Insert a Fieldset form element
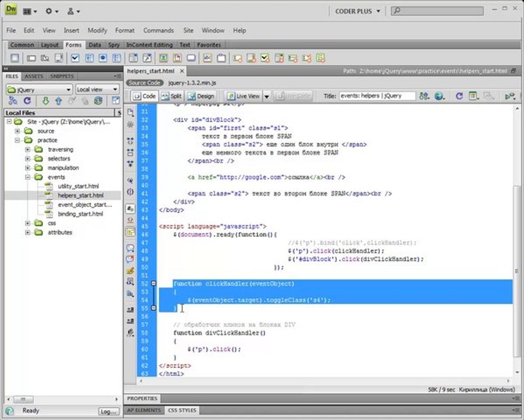 [221, 58]
